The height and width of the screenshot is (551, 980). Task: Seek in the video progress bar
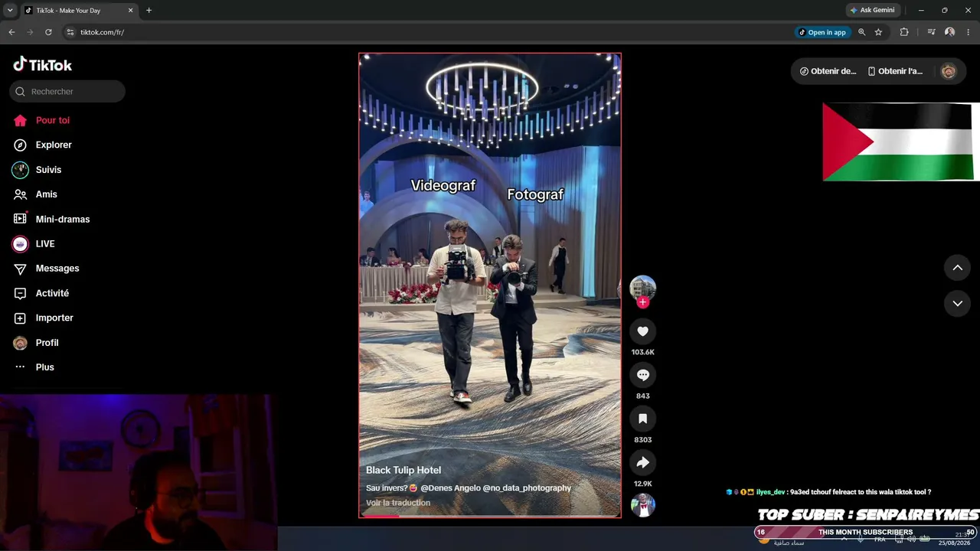click(x=490, y=516)
